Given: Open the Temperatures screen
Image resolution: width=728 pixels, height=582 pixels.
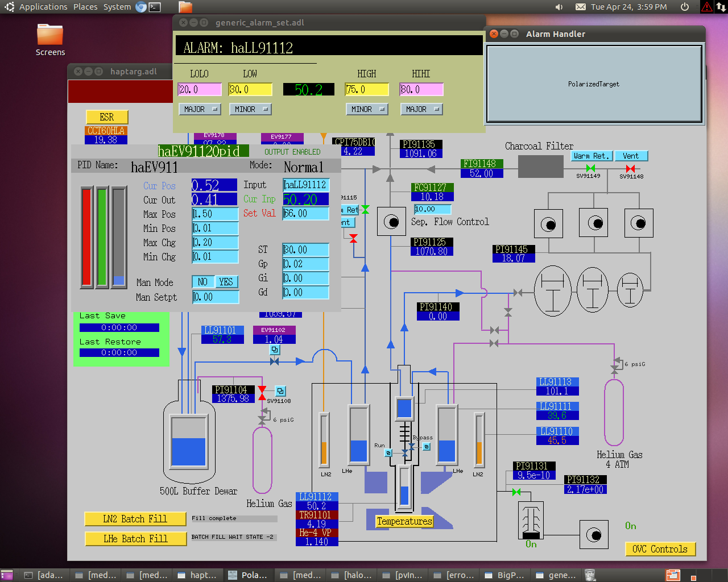Looking at the screenshot, I should (x=404, y=521).
